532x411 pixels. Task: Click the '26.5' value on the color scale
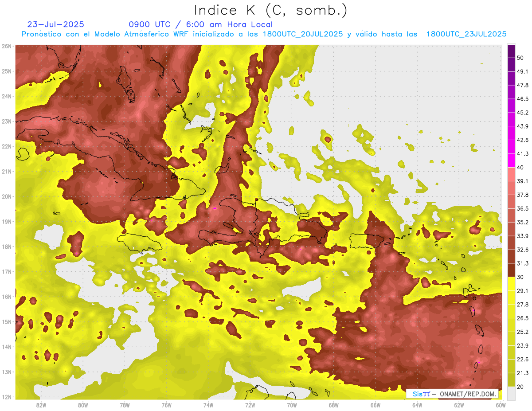pyautogui.click(x=523, y=318)
